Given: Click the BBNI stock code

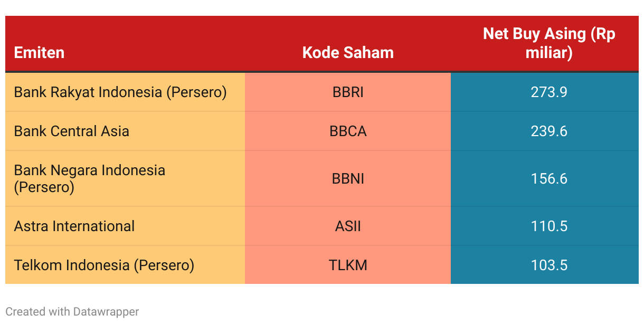Looking at the screenshot, I should pyautogui.click(x=348, y=179).
